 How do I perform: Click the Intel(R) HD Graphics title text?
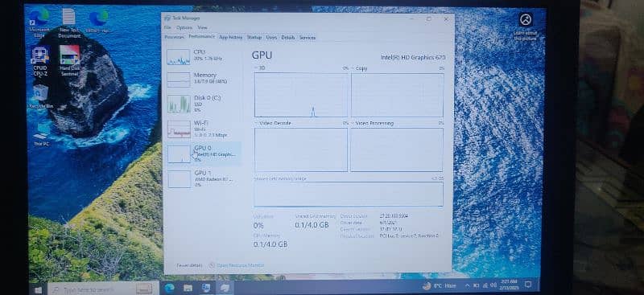click(x=413, y=57)
